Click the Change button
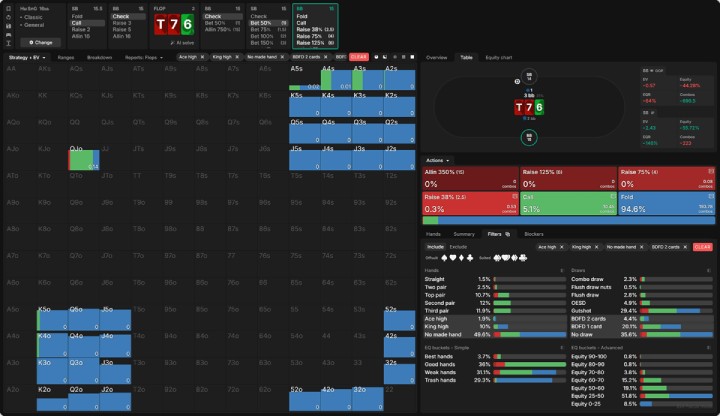The height and width of the screenshot is (416, 720). [x=40, y=43]
